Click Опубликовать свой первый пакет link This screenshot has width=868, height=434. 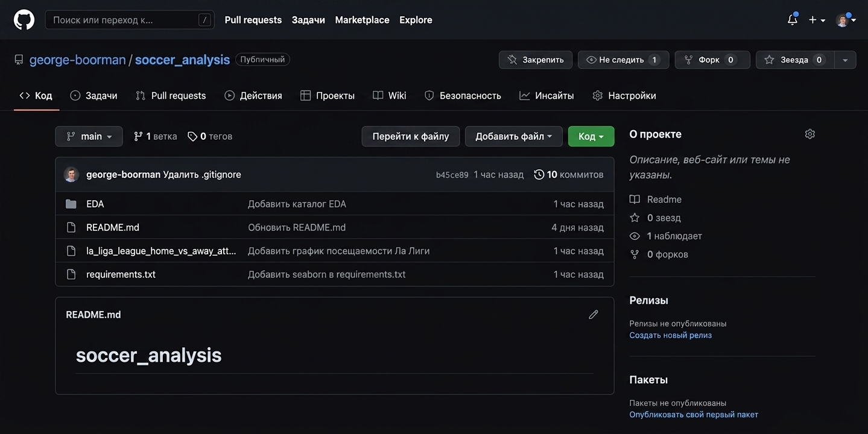[694, 415]
